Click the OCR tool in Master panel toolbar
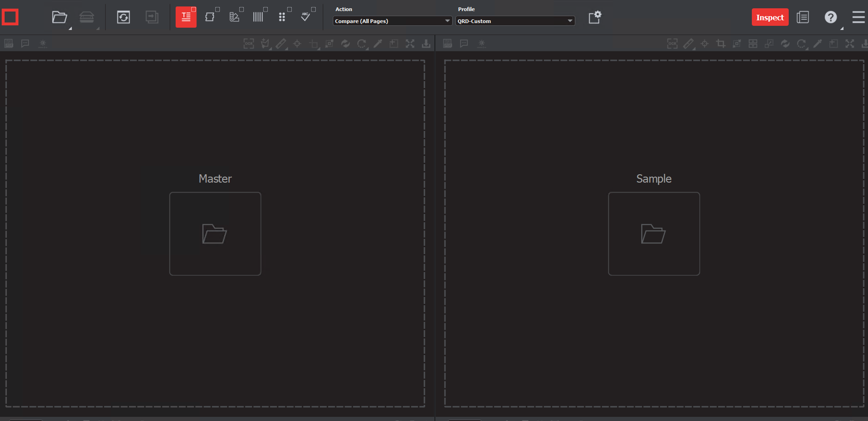This screenshot has width=868, height=421. click(x=249, y=44)
